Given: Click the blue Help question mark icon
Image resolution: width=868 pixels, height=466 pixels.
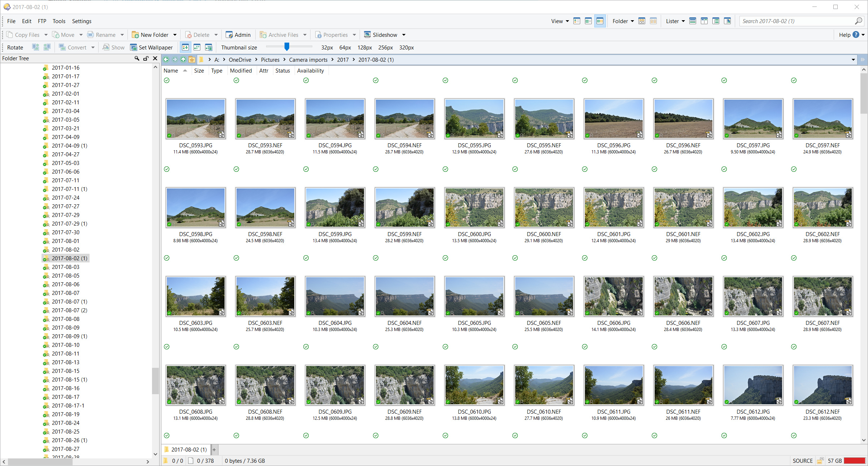Looking at the screenshot, I should point(856,35).
